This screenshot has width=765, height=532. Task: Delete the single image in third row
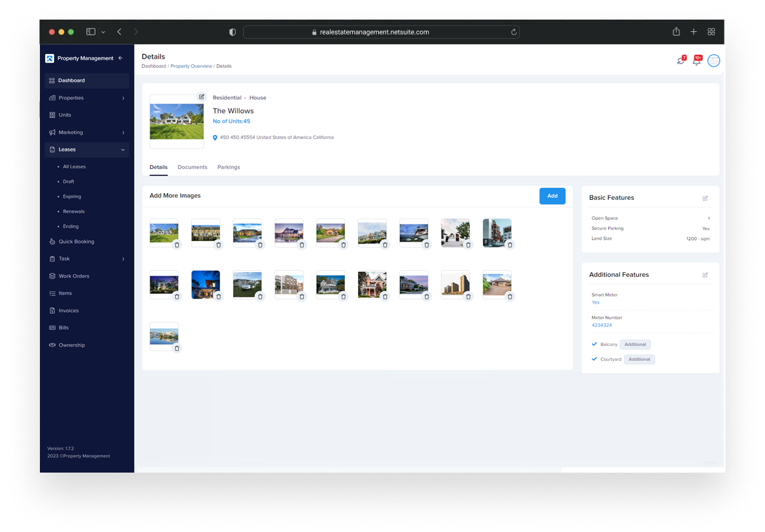(177, 349)
